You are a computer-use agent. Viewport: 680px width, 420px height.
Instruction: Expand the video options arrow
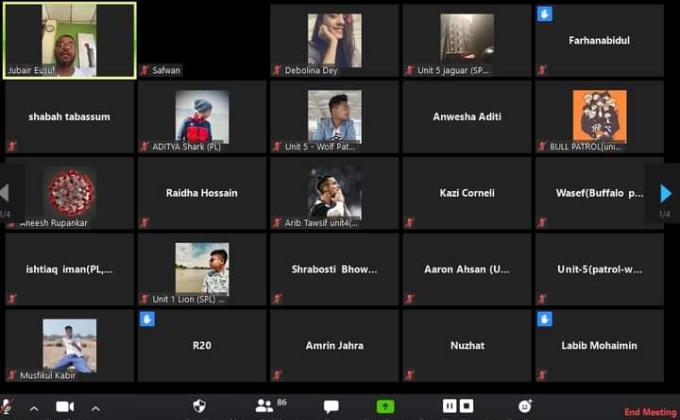95,407
